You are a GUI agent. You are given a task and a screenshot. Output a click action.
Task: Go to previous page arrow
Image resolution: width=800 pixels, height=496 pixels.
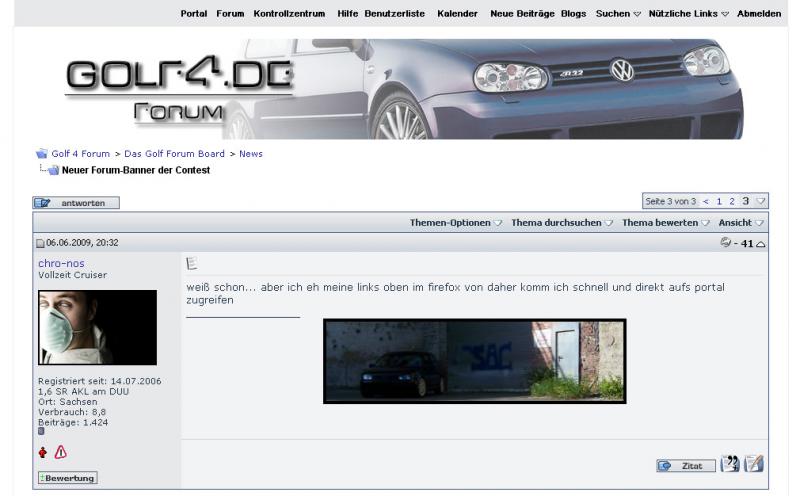click(x=706, y=202)
